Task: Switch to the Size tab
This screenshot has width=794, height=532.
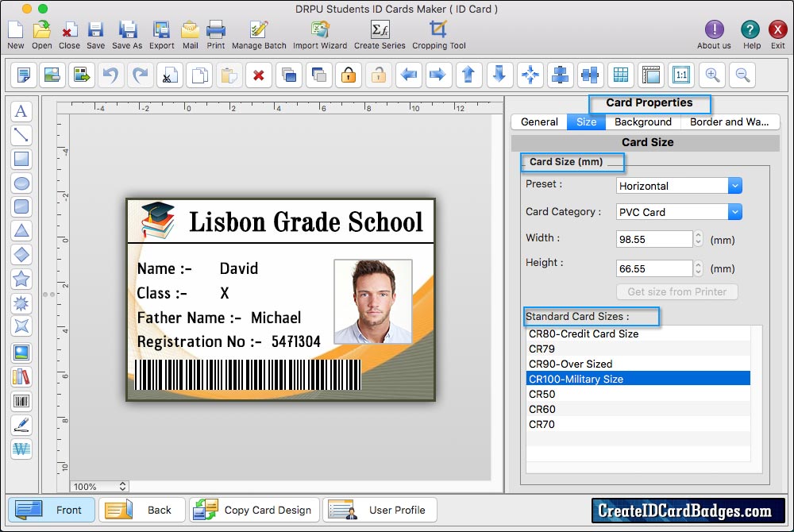Action: [586, 122]
